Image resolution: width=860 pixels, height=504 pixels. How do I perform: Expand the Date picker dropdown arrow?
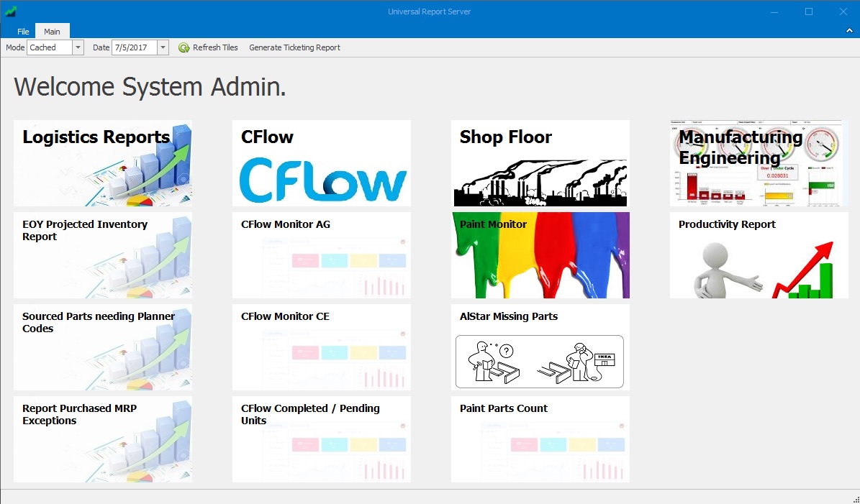click(x=163, y=47)
